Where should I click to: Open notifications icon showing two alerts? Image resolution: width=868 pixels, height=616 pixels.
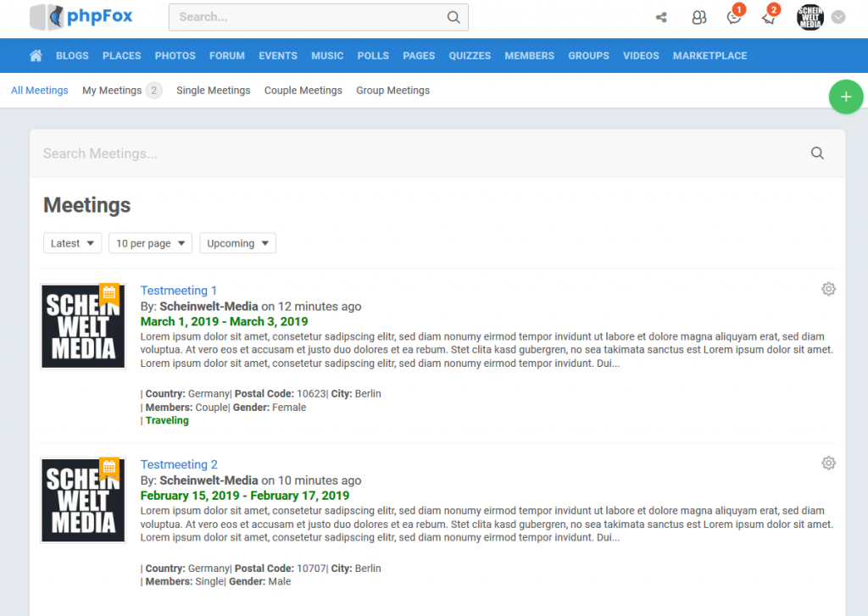[x=769, y=18]
